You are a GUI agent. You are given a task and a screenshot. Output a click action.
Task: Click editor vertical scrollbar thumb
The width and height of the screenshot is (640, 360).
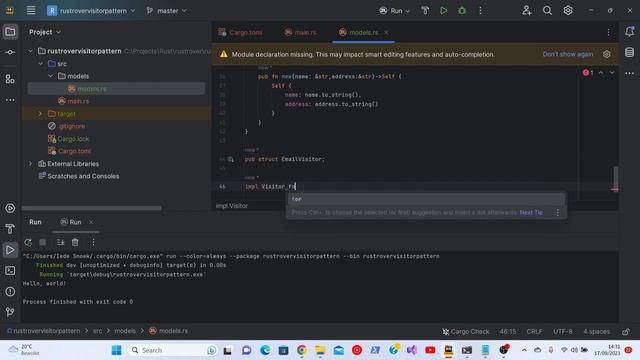pos(616,178)
